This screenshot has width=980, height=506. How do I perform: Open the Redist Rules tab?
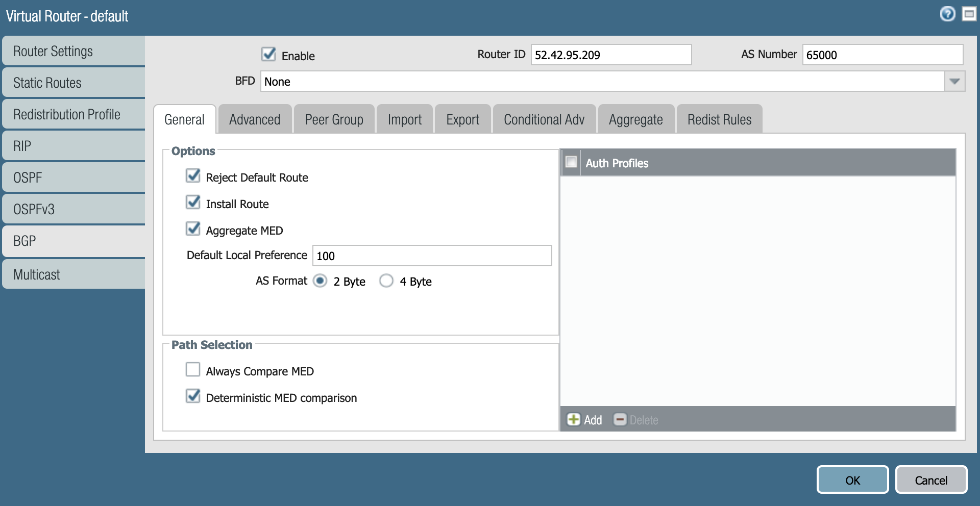point(719,119)
